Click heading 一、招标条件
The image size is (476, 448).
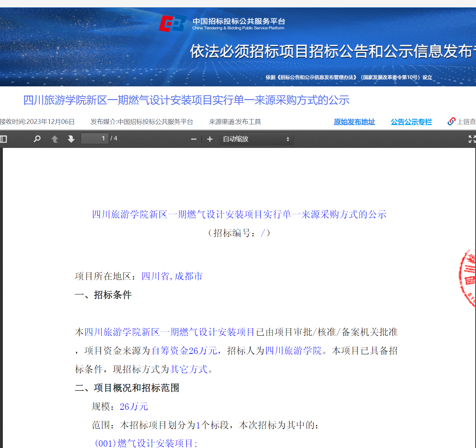tap(103, 295)
